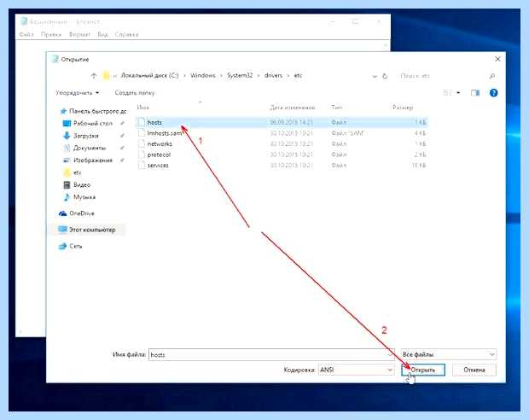
Task: Refresh the etc folder view
Action: (385, 76)
